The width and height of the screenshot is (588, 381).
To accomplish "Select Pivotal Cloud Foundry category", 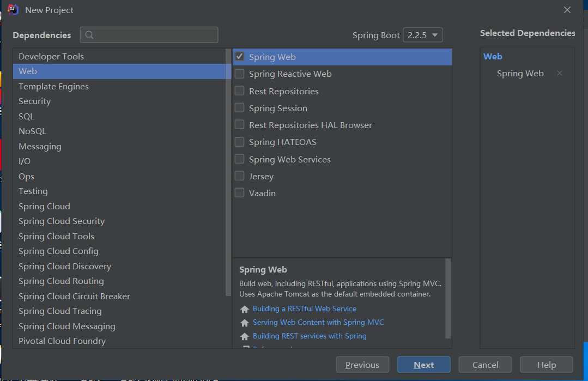I will [119, 341].
